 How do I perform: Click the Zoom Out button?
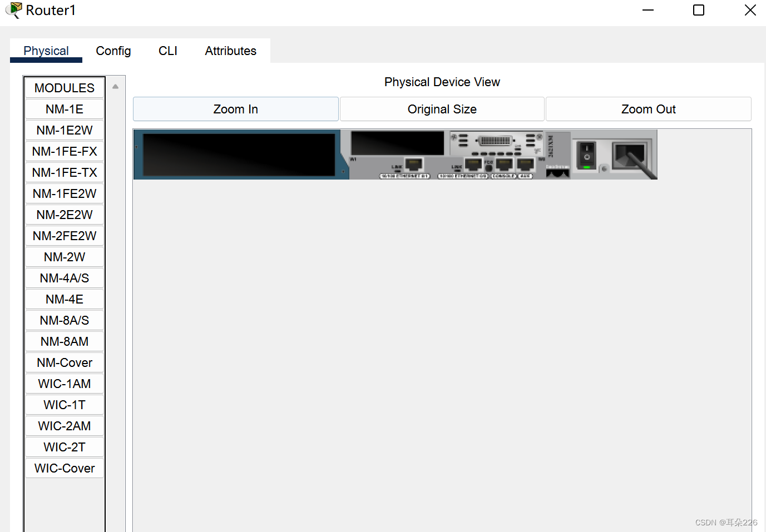coord(649,109)
